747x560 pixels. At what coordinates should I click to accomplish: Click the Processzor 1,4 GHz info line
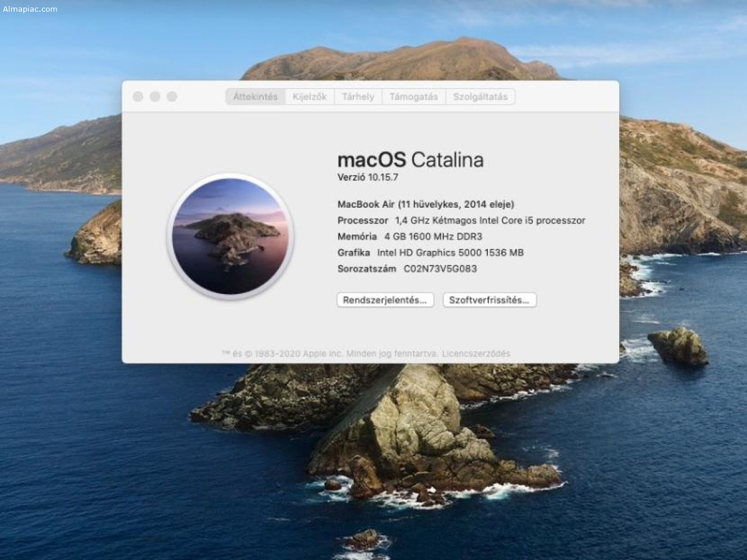click(x=461, y=220)
